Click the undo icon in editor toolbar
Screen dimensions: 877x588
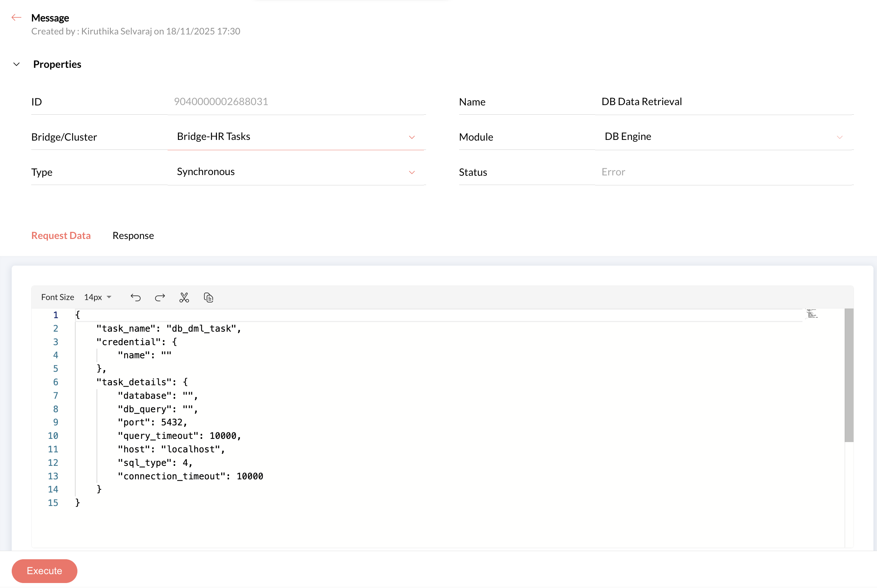coord(135,298)
